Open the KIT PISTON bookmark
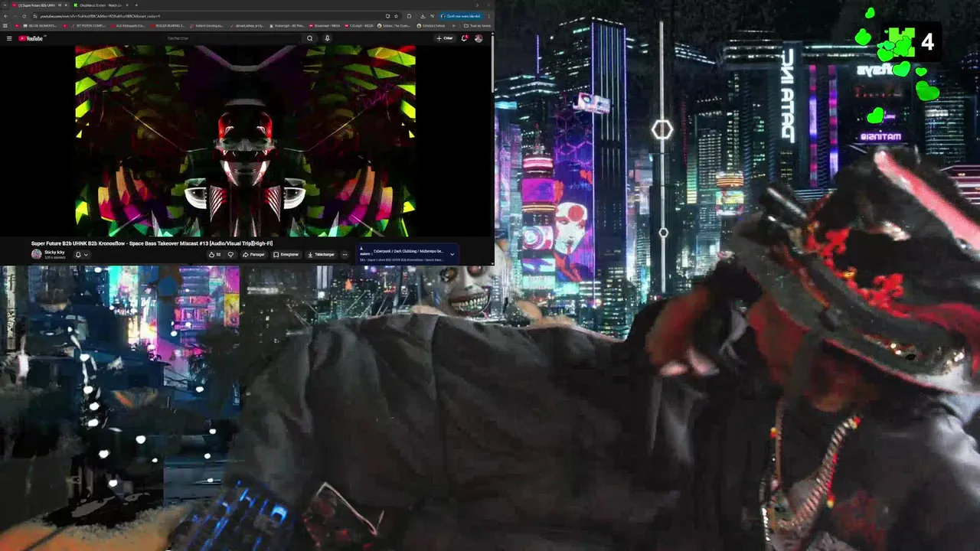The width and height of the screenshot is (980, 551). [x=88, y=26]
